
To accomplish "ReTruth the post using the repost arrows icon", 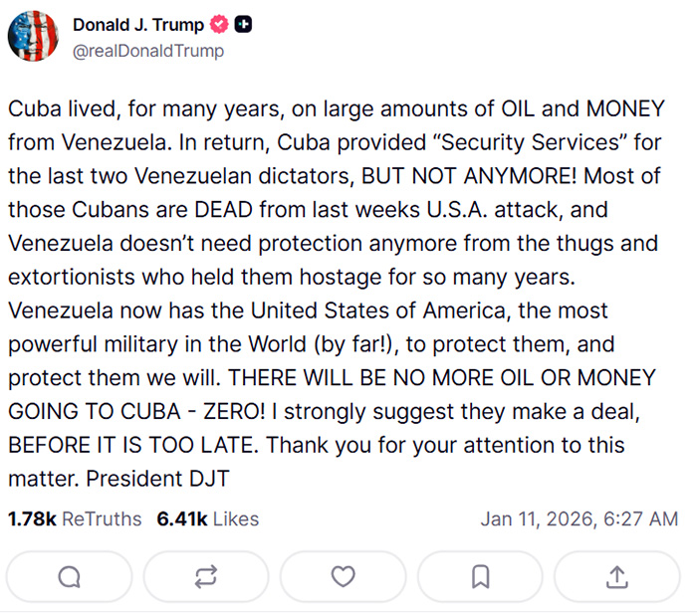I will (x=206, y=576).
